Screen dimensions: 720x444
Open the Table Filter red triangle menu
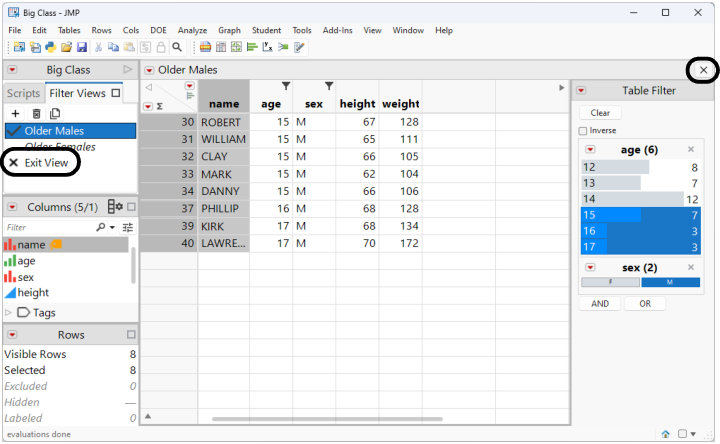(x=581, y=91)
